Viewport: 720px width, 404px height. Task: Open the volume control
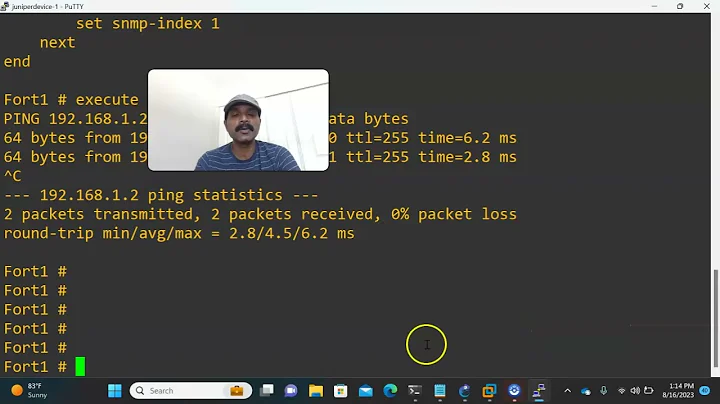[635, 391]
